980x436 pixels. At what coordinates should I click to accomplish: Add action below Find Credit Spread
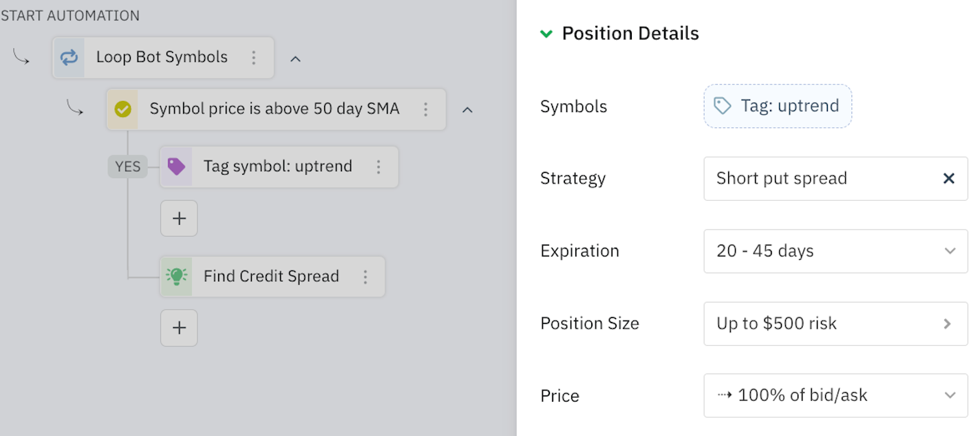[179, 328]
